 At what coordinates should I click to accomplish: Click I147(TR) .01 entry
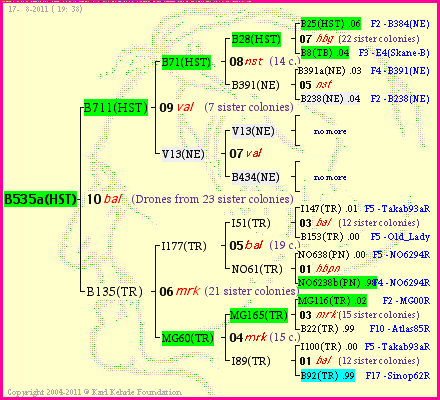(x=329, y=209)
